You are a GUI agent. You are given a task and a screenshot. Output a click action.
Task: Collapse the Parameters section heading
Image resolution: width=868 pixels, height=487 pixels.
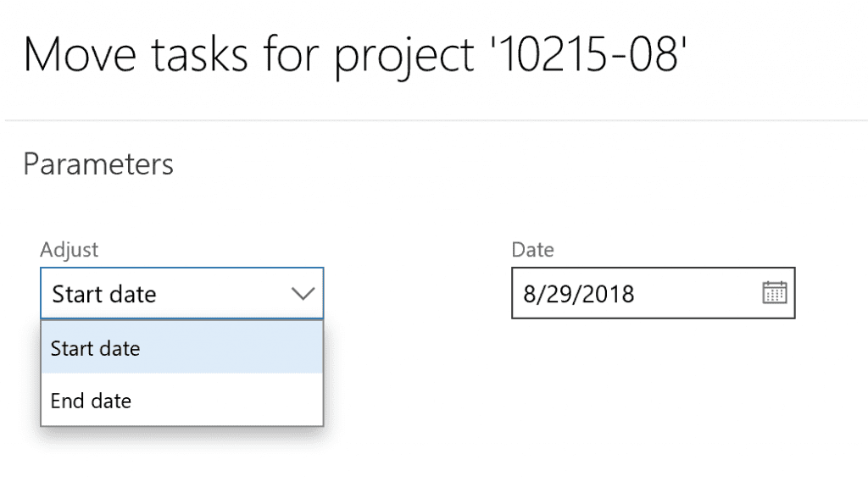pos(98,163)
